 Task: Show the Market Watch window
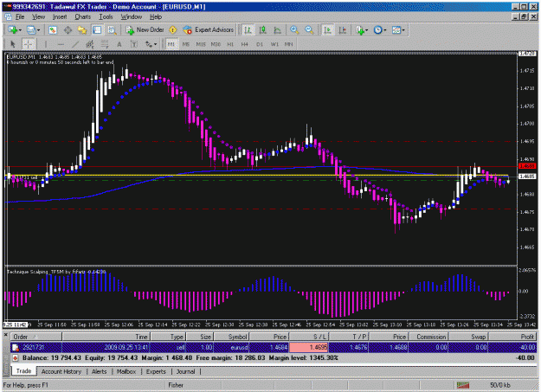tap(53, 30)
